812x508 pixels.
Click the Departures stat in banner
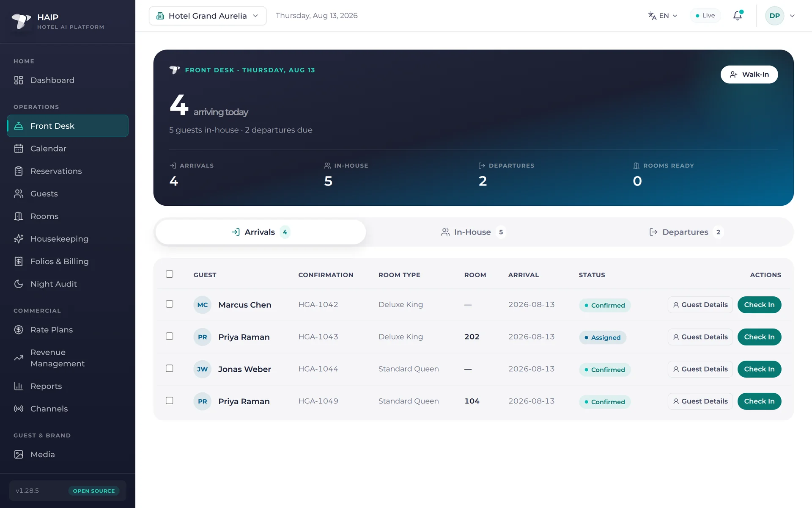[x=507, y=174]
